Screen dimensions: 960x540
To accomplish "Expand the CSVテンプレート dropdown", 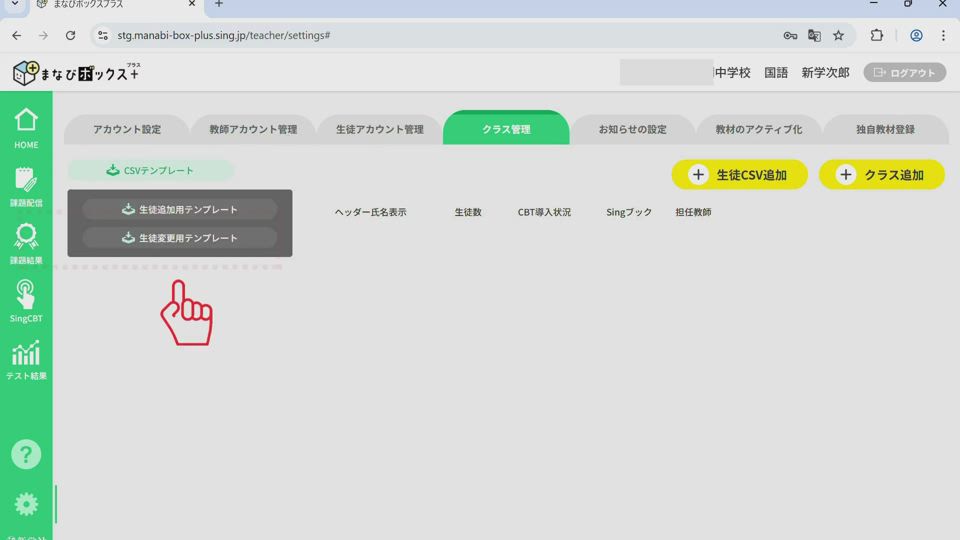I will pyautogui.click(x=151, y=171).
